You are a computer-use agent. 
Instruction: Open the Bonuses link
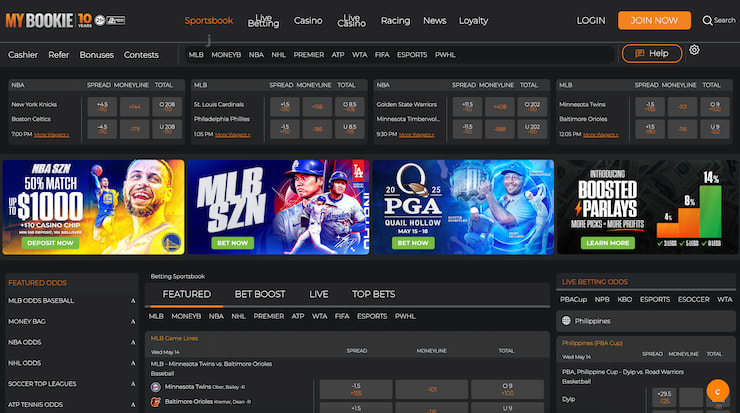pyautogui.click(x=97, y=55)
